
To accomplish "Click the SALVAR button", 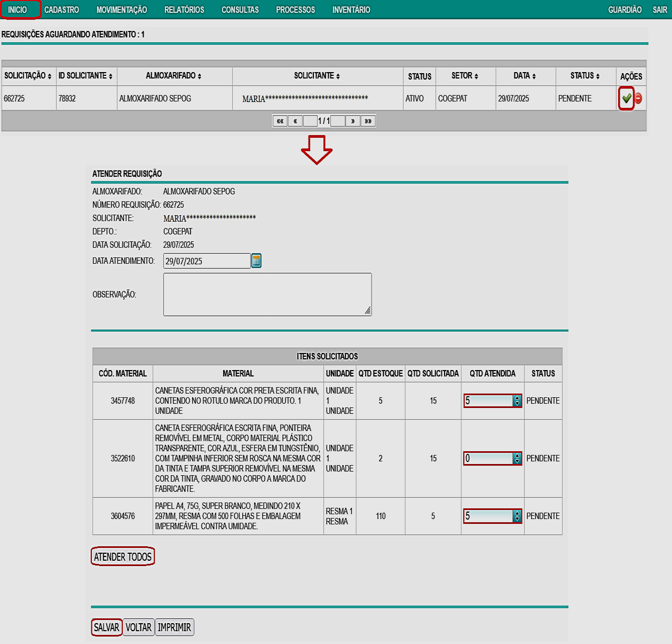I will click(x=107, y=627).
